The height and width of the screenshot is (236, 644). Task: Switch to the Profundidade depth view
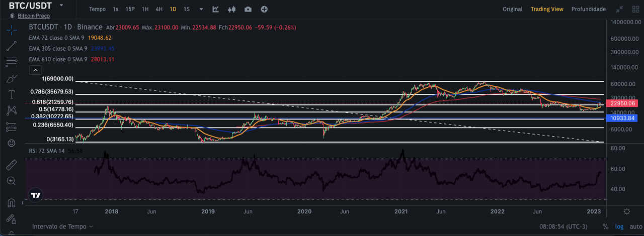(x=588, y=9)
